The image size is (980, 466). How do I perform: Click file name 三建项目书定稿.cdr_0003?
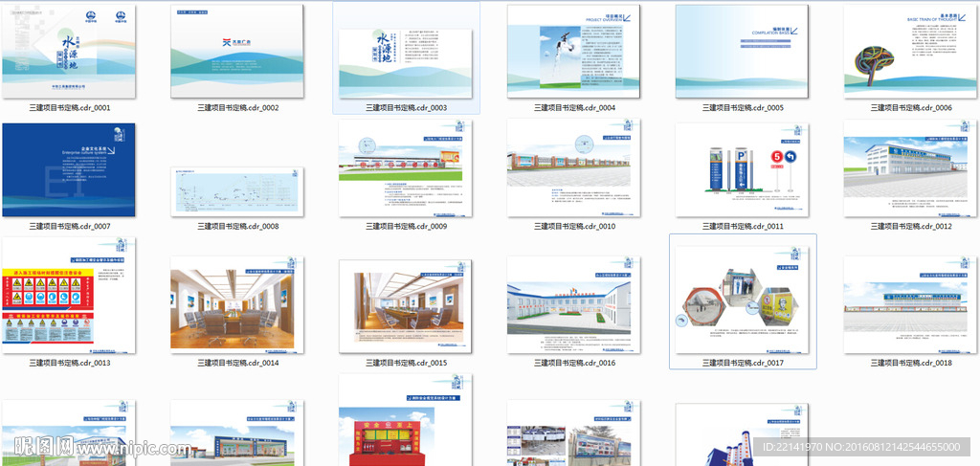[x=406, y=108]
